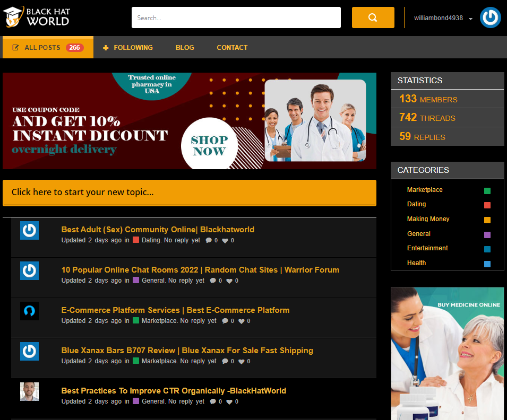Click the plus icon beside FOLLOWING

106,48
